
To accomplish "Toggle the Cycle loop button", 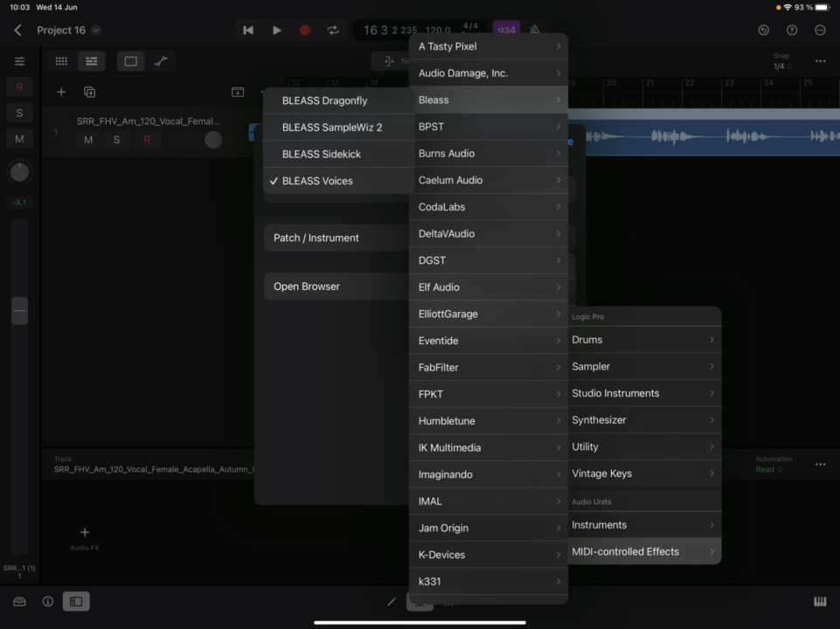I will point(333,31).
